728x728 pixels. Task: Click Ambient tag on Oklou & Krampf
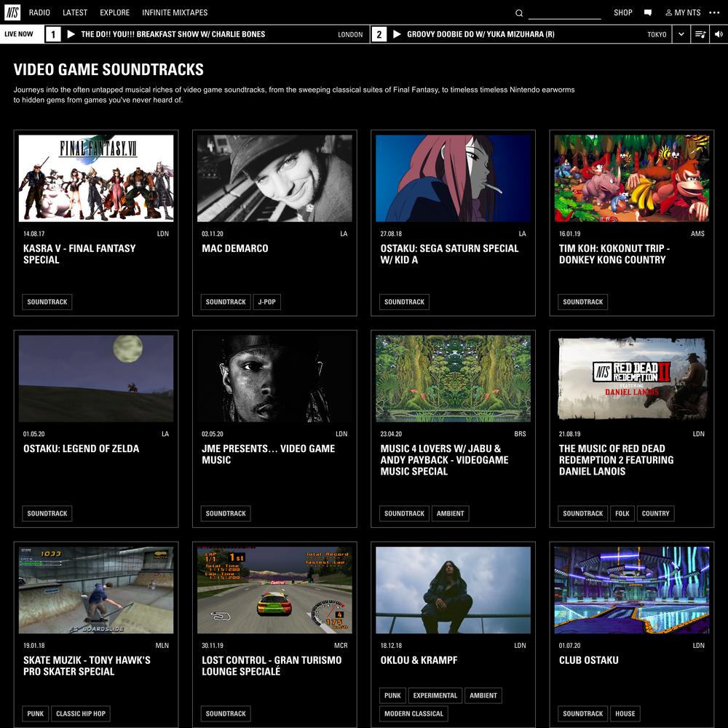pos(483,695)
